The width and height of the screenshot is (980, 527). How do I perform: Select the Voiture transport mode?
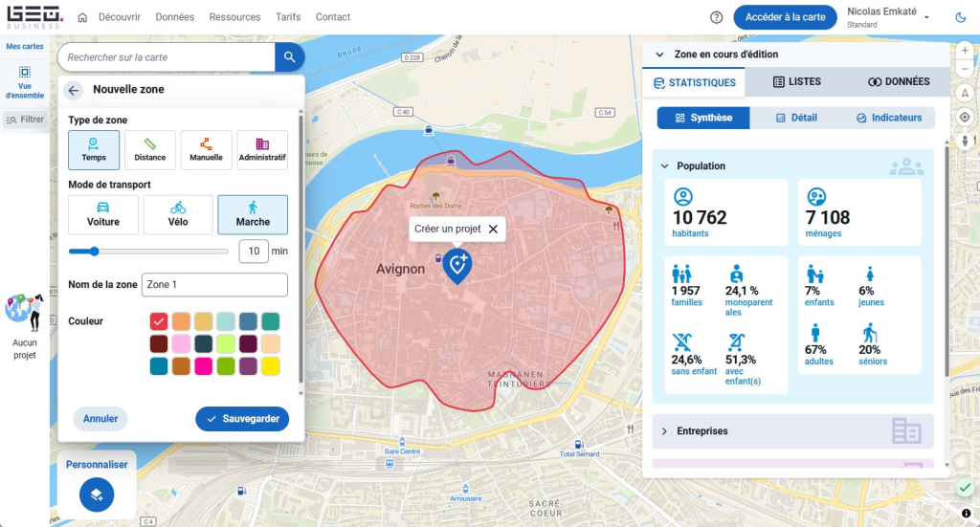click(103, 215)
